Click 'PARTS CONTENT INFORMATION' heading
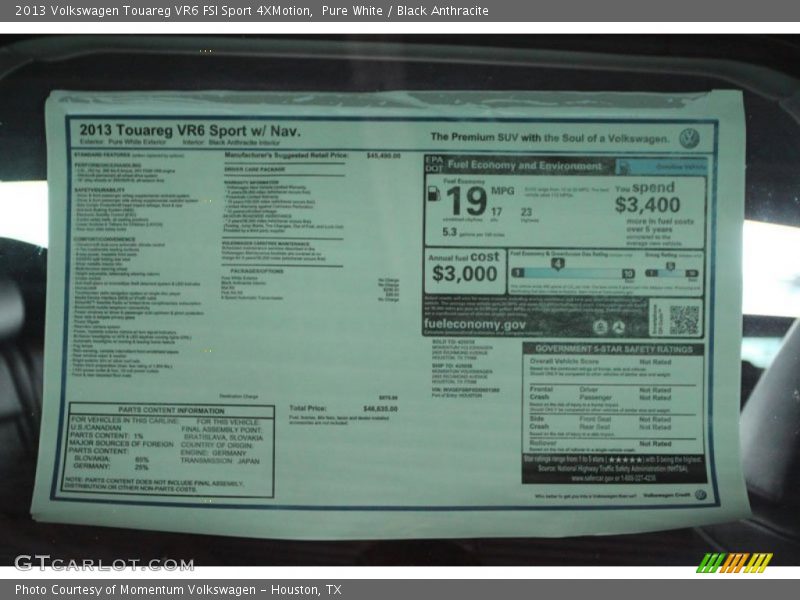 [171, 410]
